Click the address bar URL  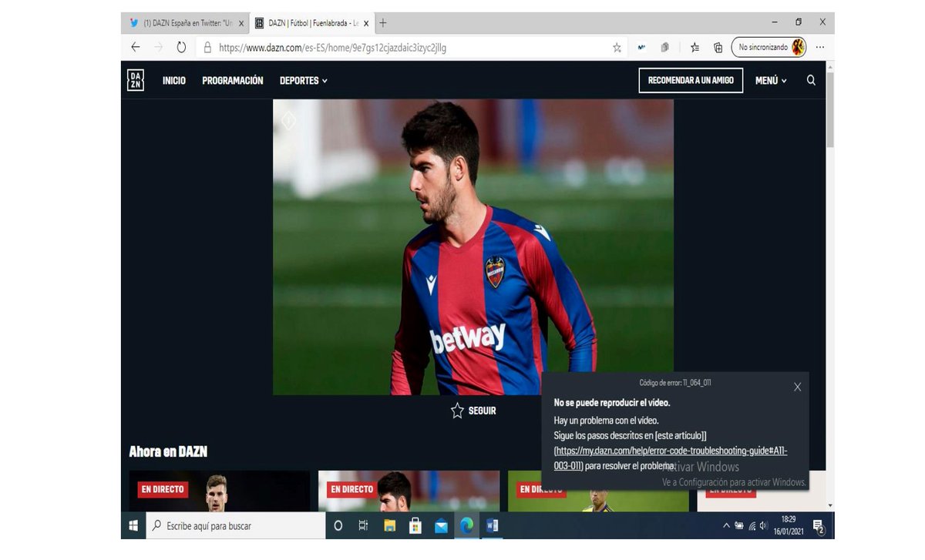click(332, 48)
